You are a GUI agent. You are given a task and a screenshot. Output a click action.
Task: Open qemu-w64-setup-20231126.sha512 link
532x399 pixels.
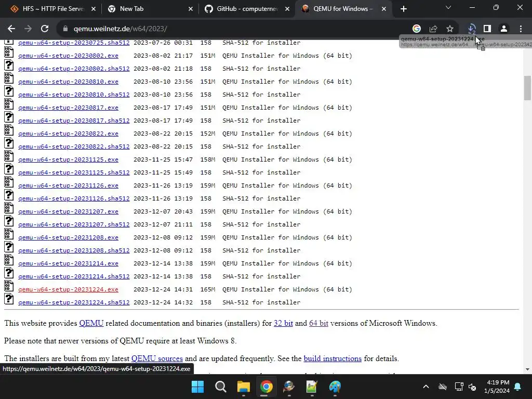(74, 198)
